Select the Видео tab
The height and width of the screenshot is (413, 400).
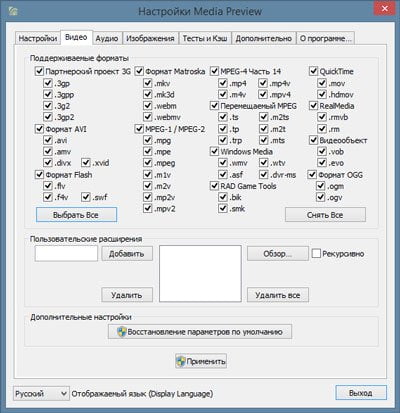point(76,37)
